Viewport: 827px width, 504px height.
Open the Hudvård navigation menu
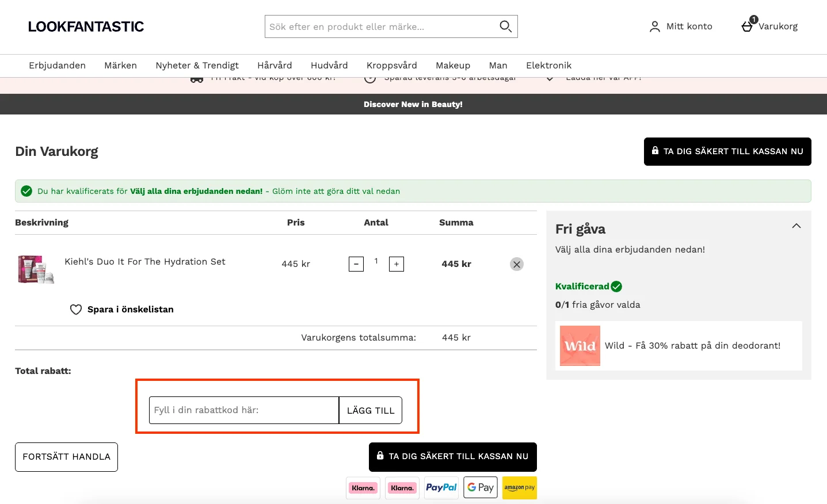[329, 66]
